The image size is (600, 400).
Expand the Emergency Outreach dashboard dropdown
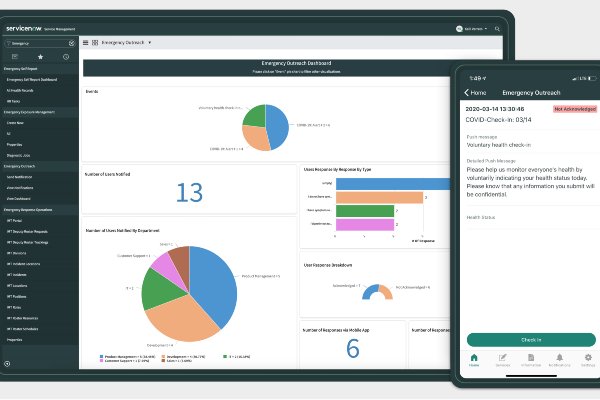149,43
